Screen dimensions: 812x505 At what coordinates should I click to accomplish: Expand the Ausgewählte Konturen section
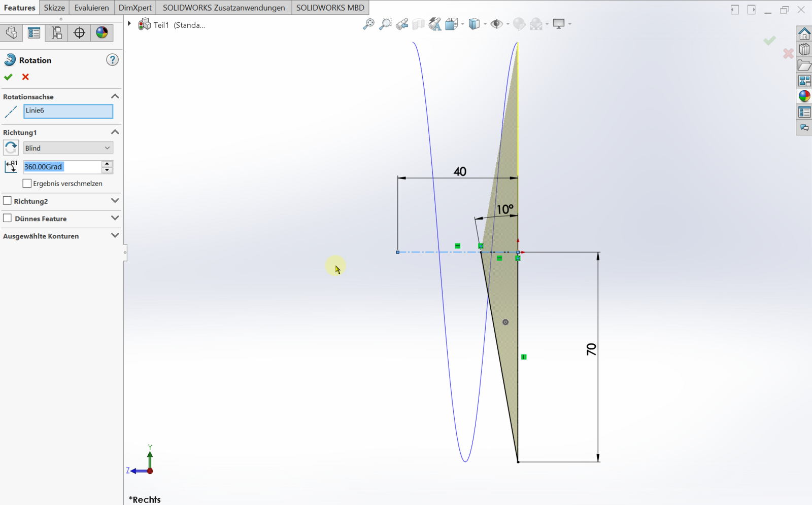(x=115, y=236)
